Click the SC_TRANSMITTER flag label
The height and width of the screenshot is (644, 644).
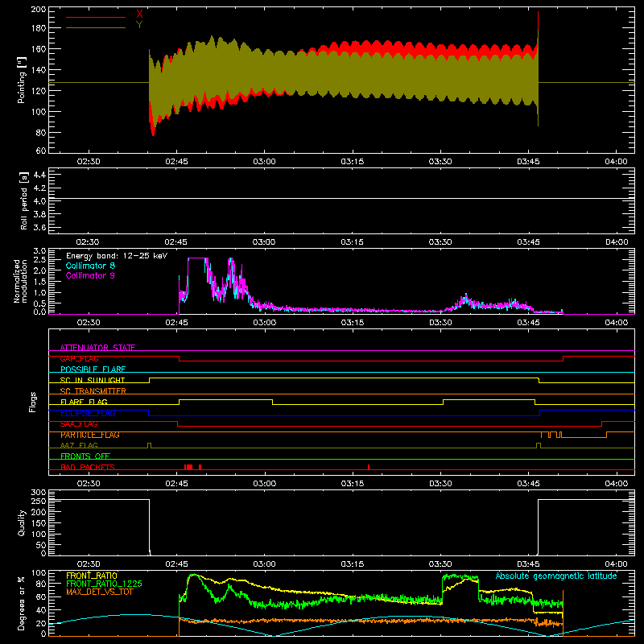click(93, 391)
